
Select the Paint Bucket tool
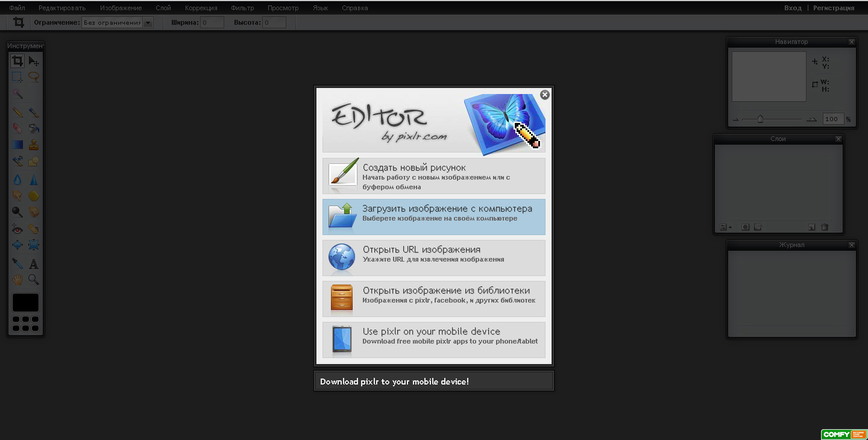(34, 128)
